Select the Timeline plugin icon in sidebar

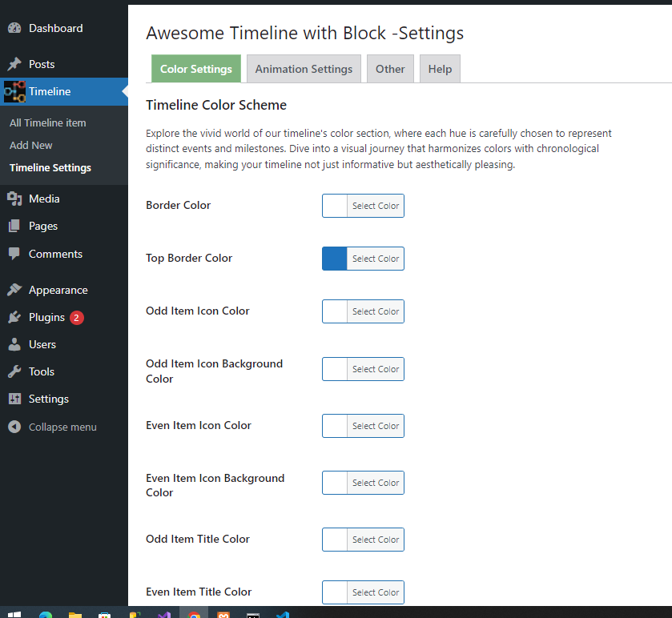(14, 91)
